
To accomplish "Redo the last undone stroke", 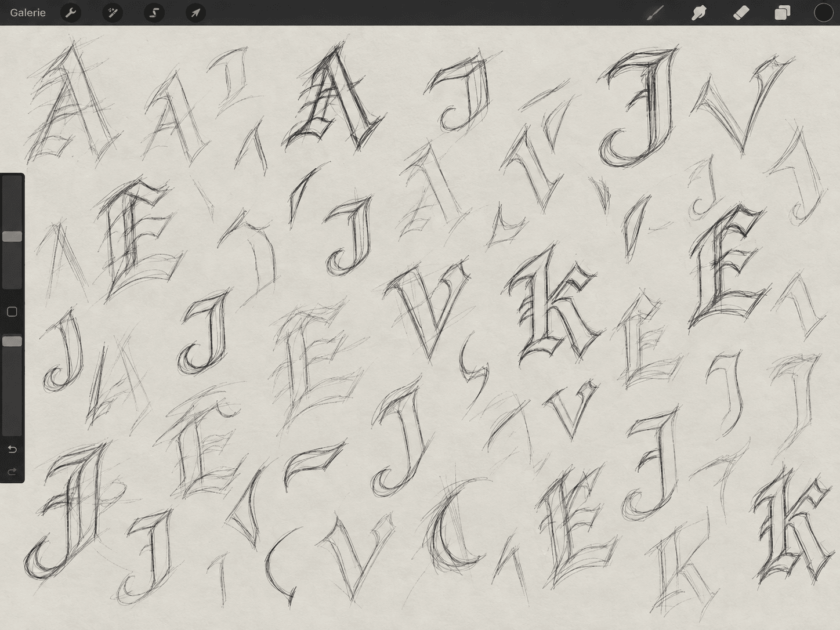I will (12, 472).
